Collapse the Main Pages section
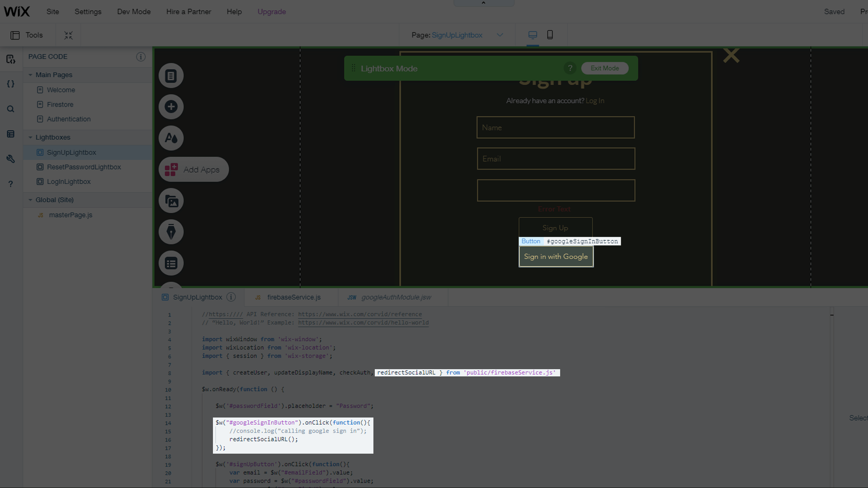This screenshot has width=868, height=488. point(30,75)
